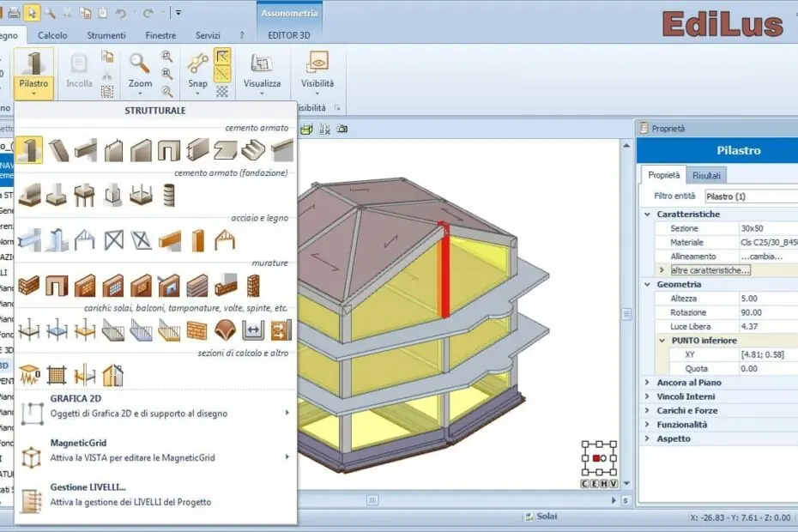Screen dimensions: 798x532
Task: Click the Solai button in the status bar
Action: [x=541, y=517]
